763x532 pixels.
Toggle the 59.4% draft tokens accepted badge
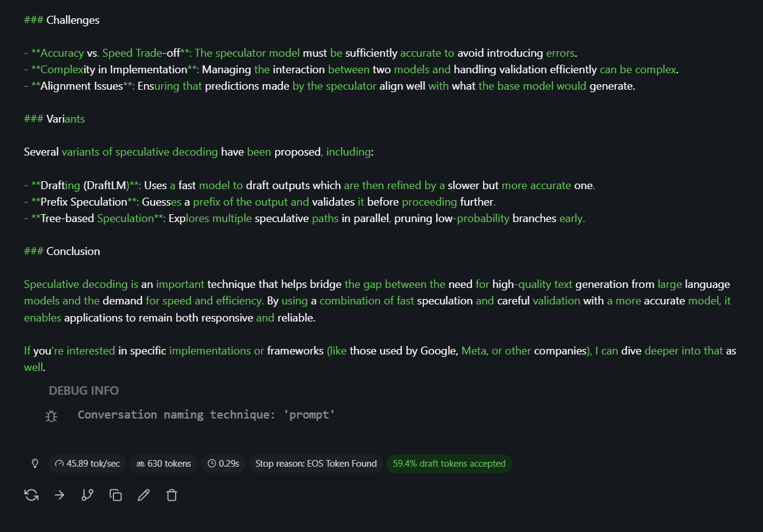[449, 463]
